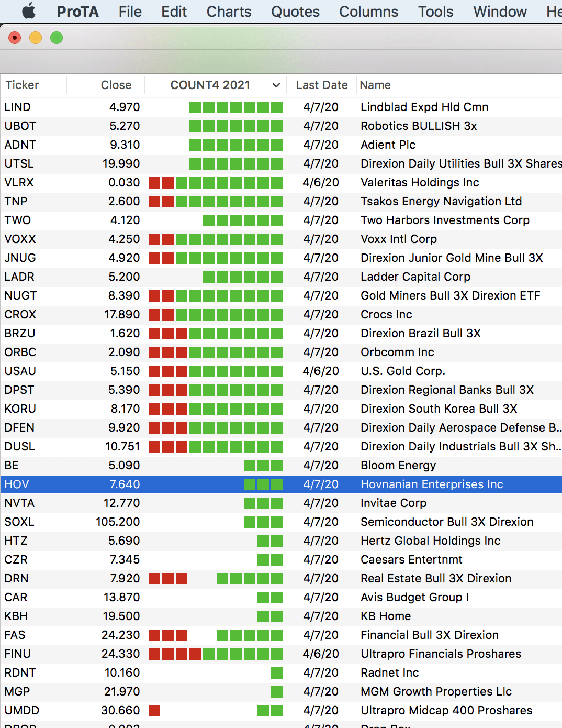This screenshot has width=562, height=728.
Task: Click the lone green square in RDNT row
Action: click(x=277, y=673)
